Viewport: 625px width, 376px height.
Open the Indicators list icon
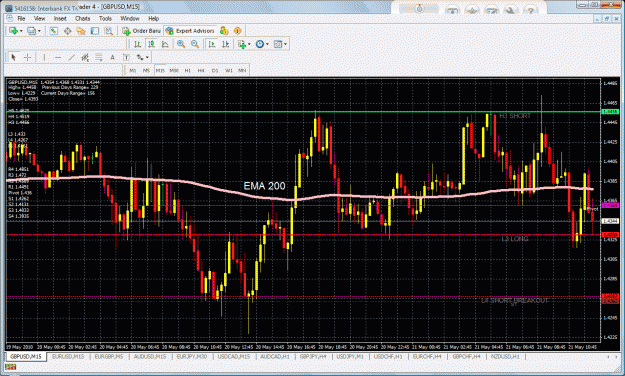[x=242, y=44]
